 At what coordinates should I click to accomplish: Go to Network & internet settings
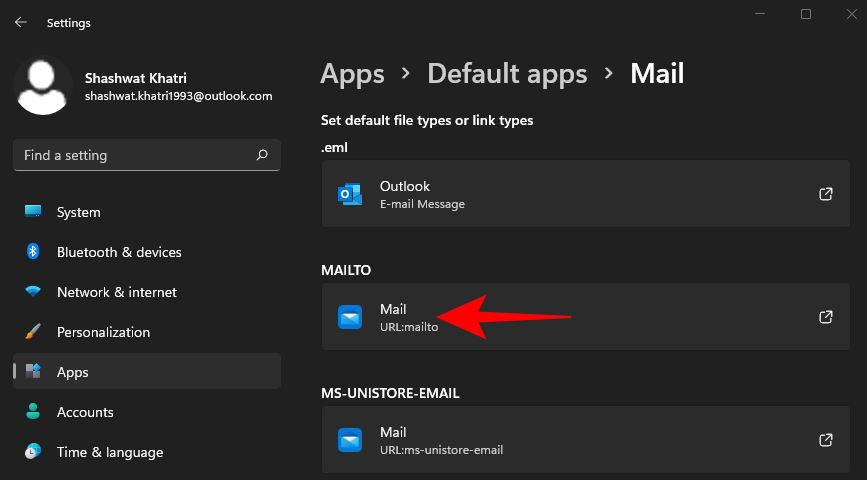tap(116, 292)
